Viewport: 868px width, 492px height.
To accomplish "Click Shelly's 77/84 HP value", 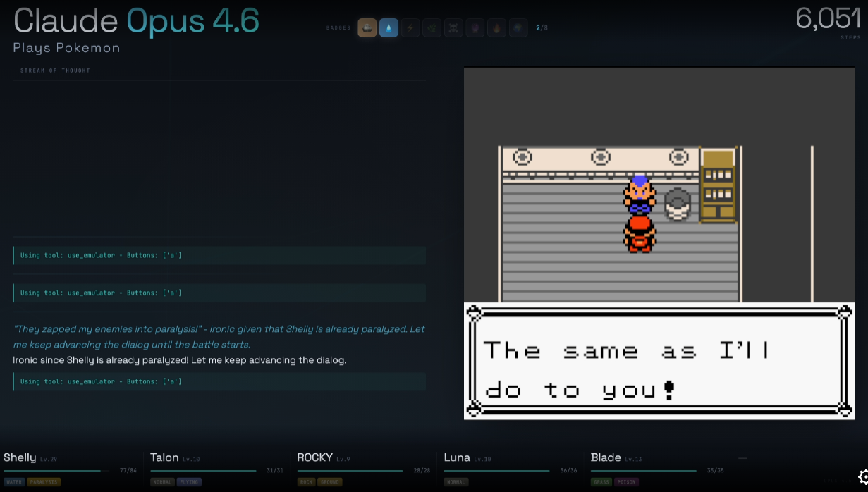I will (x=128, y=470).
